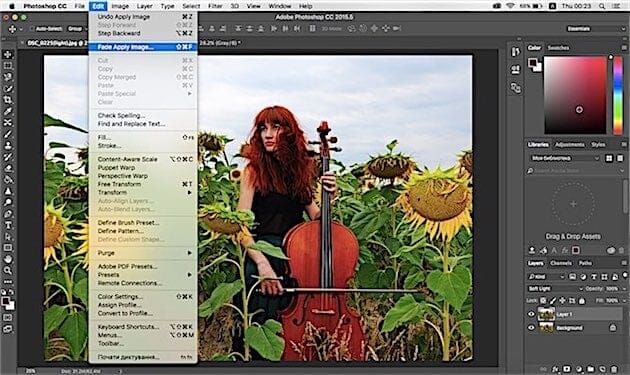Enable the Auto-Select checkbox
The image size is (630, 375).
pos(32,29)
